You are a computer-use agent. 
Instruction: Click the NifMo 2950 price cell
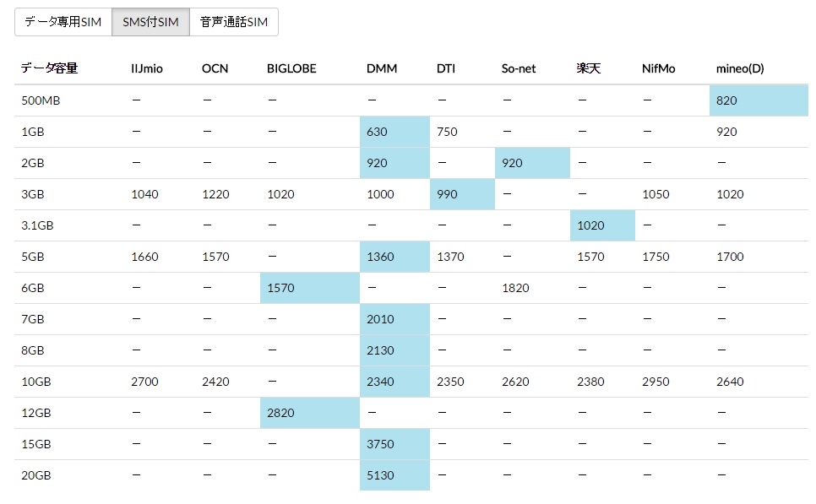click(656, 382)
